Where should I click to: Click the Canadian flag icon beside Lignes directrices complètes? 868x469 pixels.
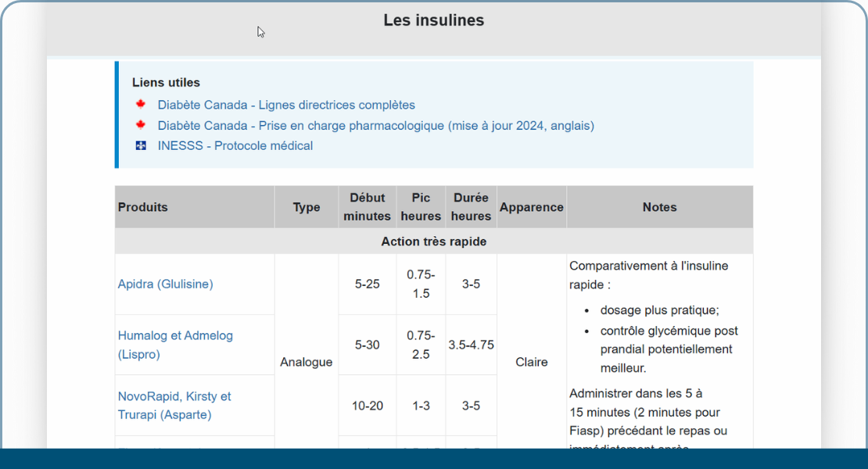click(142, 104)
